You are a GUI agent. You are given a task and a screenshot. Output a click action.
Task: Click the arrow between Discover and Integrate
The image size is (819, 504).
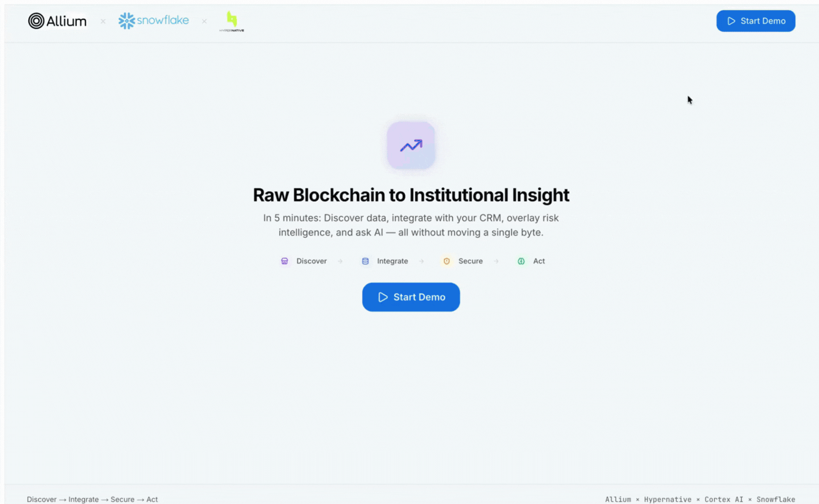341,261
